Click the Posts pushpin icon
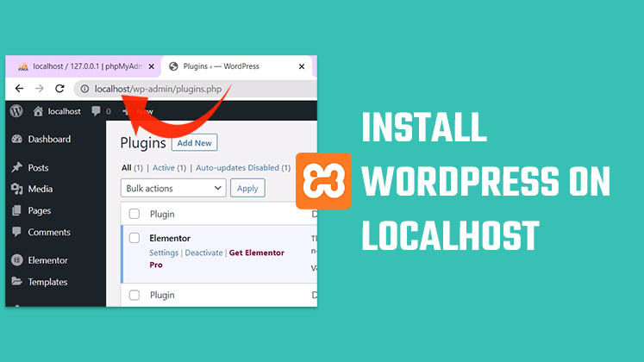644x362 pixels. click(17, 167)
